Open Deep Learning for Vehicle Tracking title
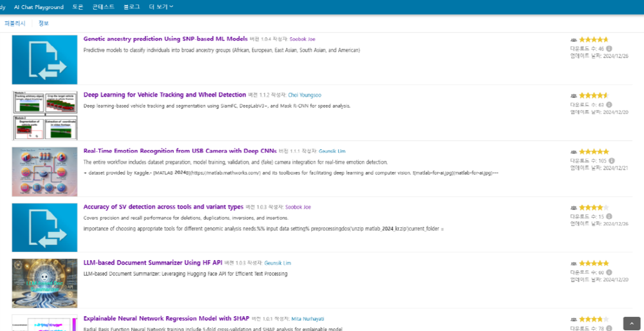644x331 pixels. tap(165, 95)
